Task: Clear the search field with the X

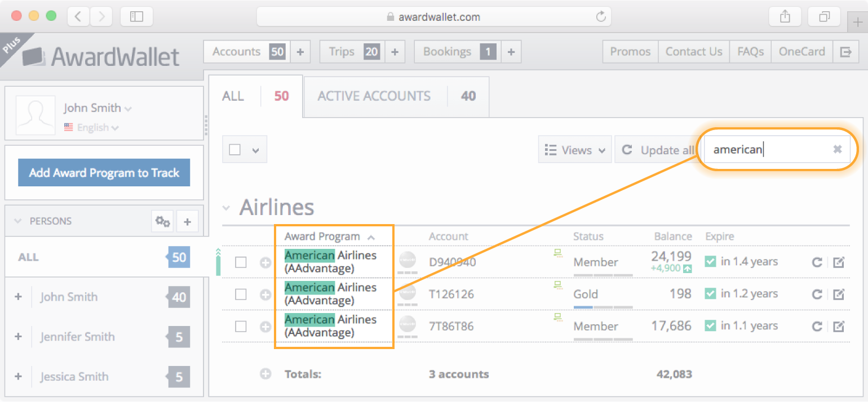Action: 838,149
